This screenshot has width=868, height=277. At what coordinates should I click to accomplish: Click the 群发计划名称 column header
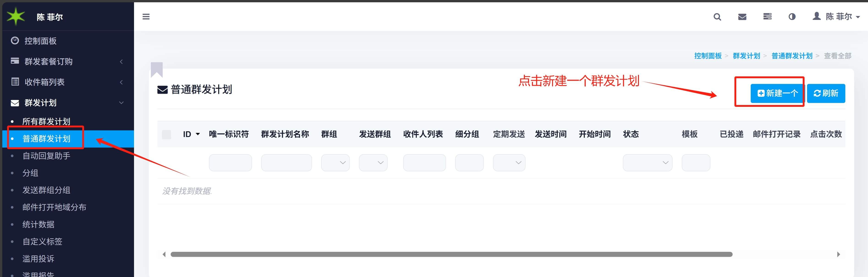(285, 134)
